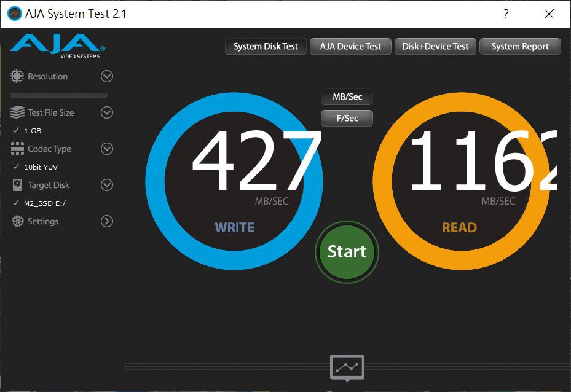Click the Codec Type label
The width and height of the screenshot is (571, 392).
[50, 149]
